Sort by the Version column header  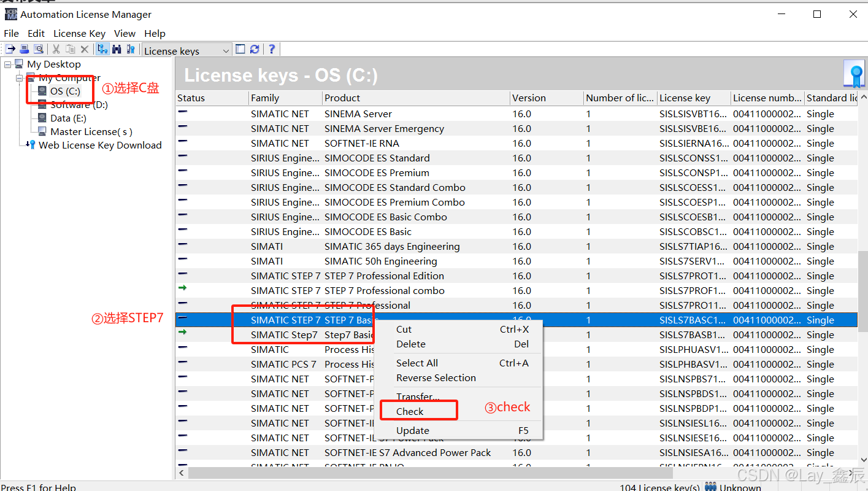[x=547, y=98]
